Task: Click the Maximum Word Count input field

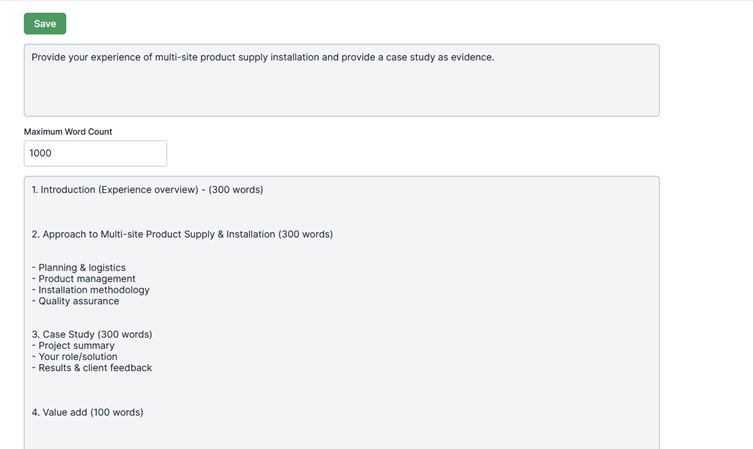Action: pyautogui.click(x=95, y=153)
